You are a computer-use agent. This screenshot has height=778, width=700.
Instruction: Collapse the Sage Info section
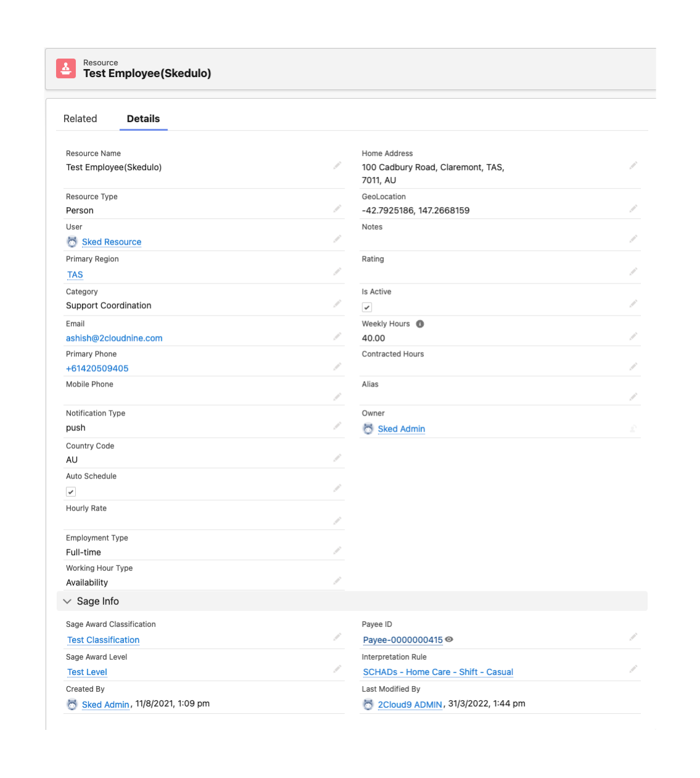(x=68, y=602)
